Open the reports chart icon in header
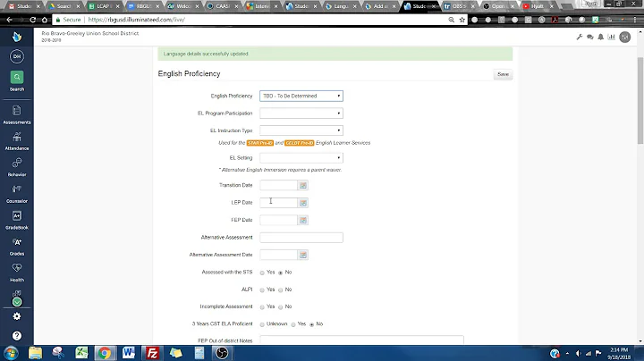The image size is (644, 361). point(611,37)
